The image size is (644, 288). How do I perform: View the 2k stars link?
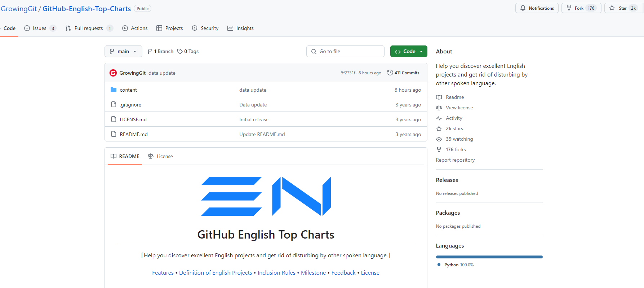[454, 128]
